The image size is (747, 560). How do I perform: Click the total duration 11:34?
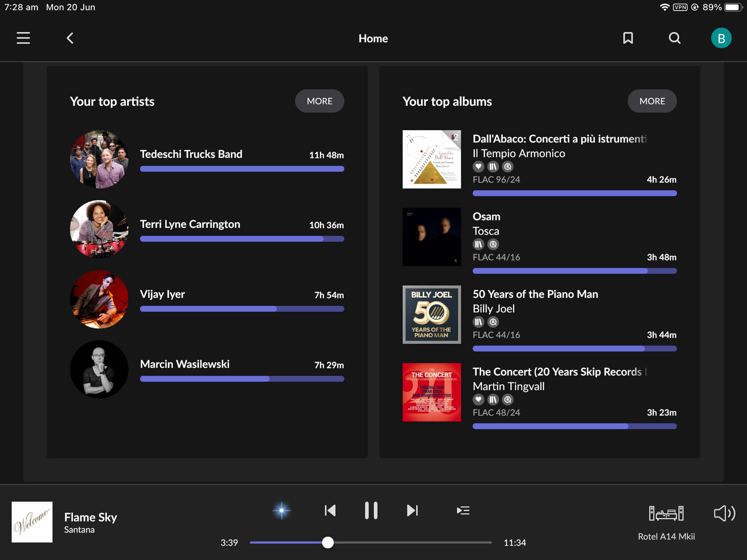pyautogui.click(x=515, y=542)
